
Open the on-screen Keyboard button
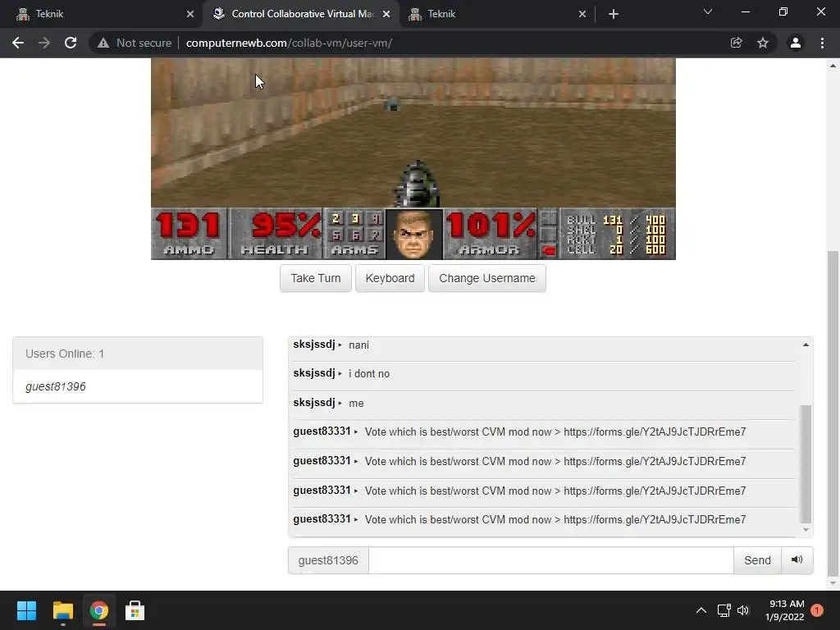coord(390,278)
